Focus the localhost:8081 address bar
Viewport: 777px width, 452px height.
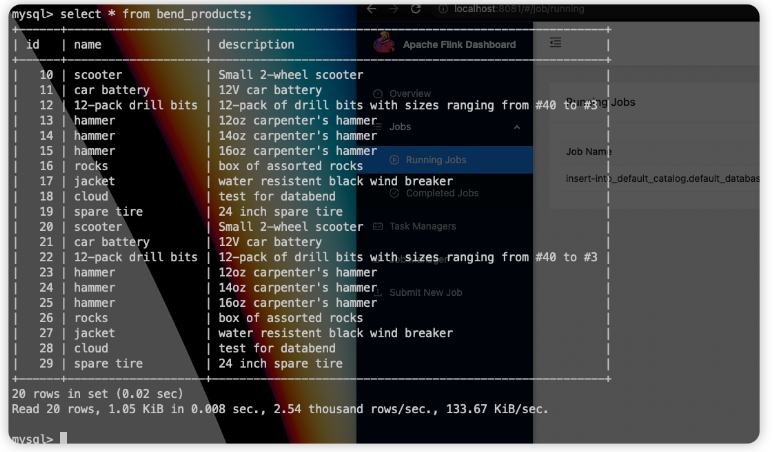pyautogui.click(x=519, y=9)
